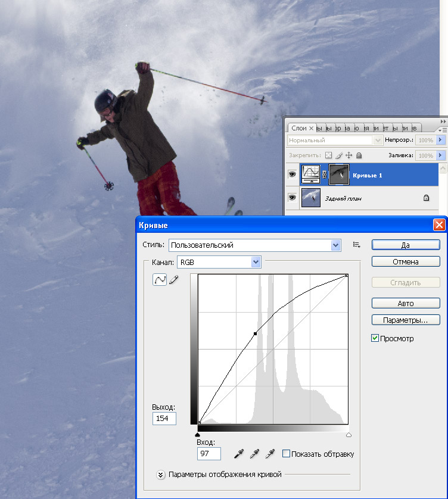Open the curves preset options icon

click(356, 245)
